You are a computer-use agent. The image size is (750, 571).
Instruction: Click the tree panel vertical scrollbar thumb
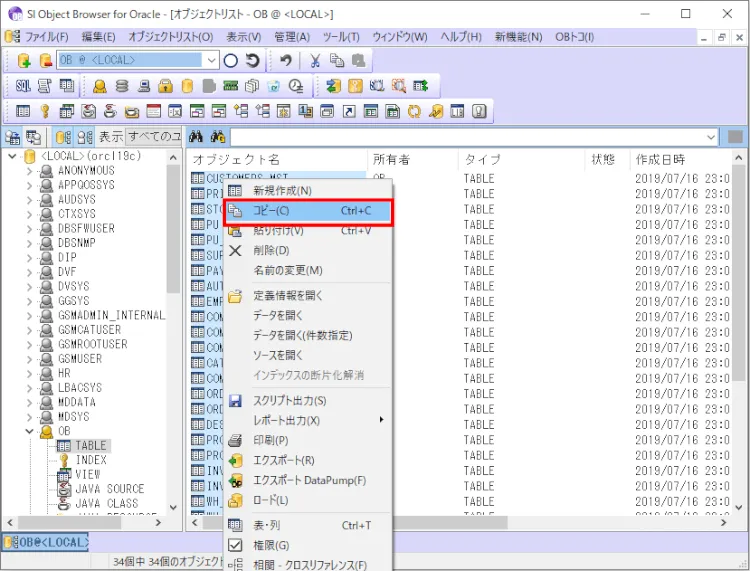tap(173, 228)
